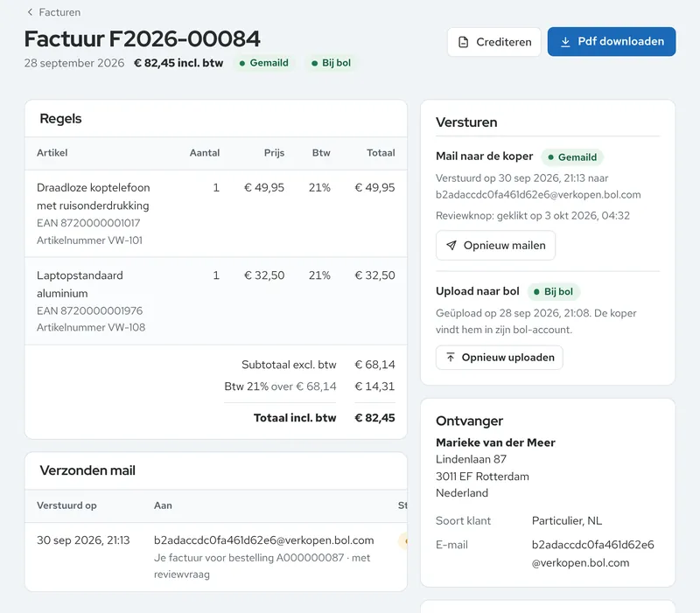Click the Aan column header in Verzonden mail
Screen dimensions: 700x613
[163, 505]
